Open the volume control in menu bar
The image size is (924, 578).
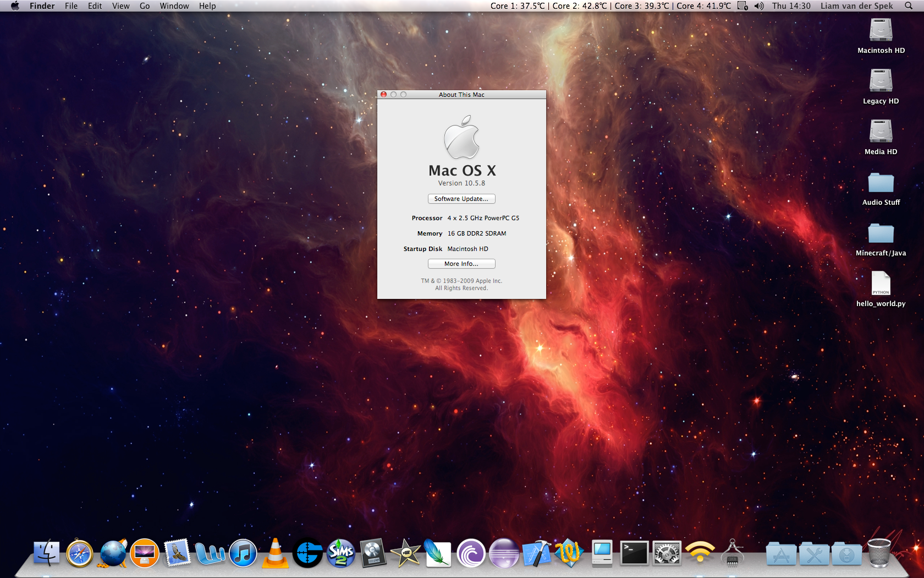(759, 6)
